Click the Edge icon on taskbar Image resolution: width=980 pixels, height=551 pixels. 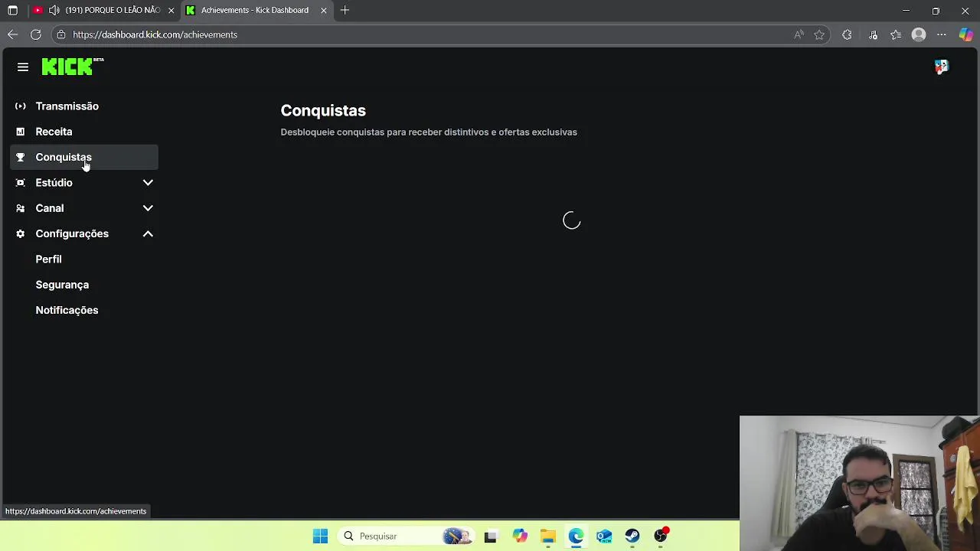[576, 536]
